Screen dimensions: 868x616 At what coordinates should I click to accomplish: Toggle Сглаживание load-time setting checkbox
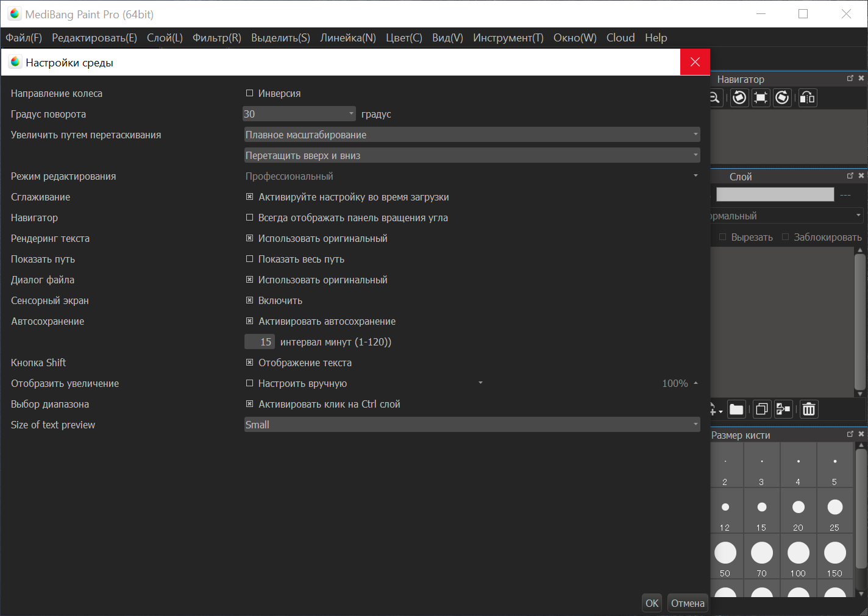point(249,197)
